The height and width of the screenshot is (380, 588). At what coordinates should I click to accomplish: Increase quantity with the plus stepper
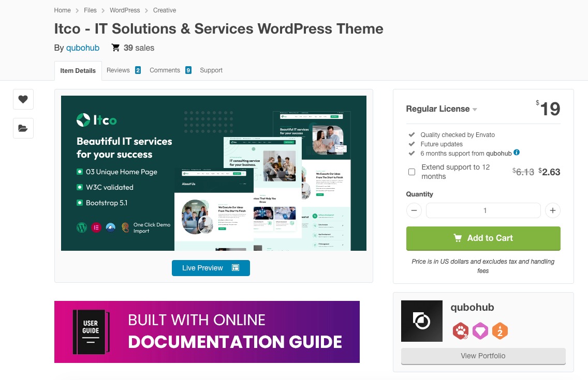pos(553,210)
